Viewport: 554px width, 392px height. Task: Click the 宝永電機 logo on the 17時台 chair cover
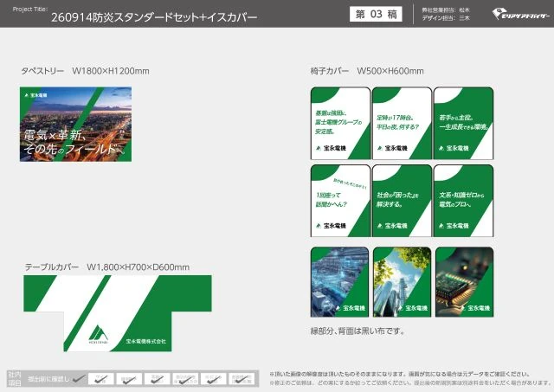[x=392, y=148]
